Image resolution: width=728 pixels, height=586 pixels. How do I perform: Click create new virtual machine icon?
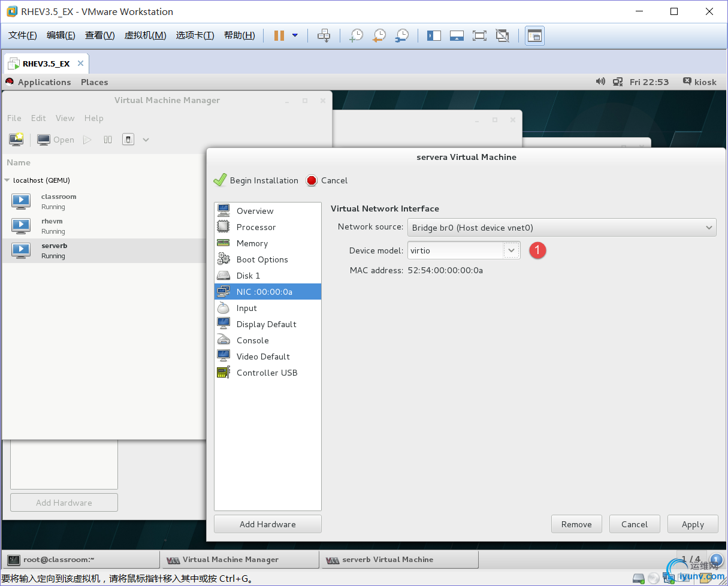pos(16,140)
